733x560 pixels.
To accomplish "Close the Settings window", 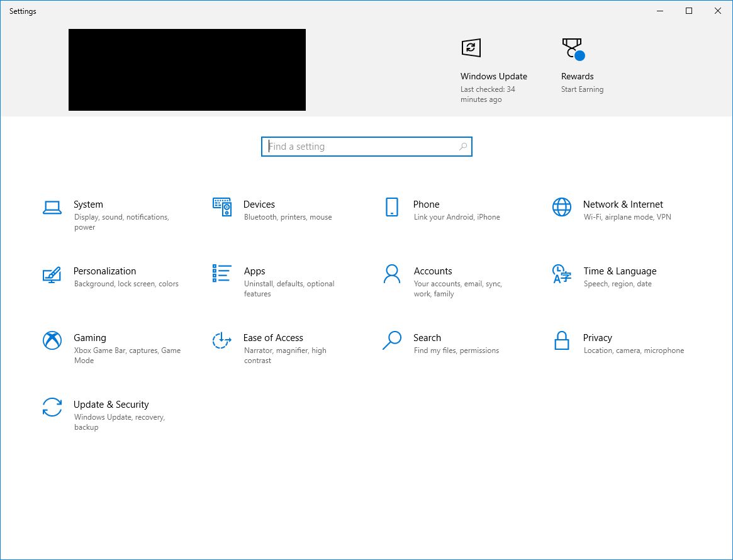I will coord(717,11).
